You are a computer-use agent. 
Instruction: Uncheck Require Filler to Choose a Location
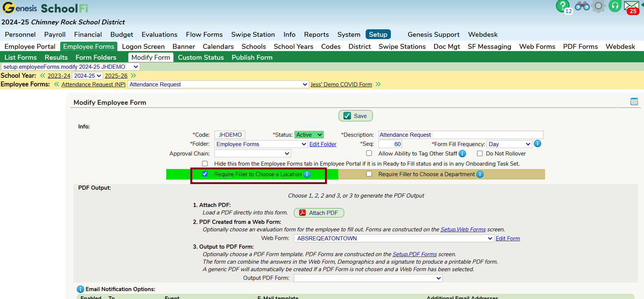205,174
